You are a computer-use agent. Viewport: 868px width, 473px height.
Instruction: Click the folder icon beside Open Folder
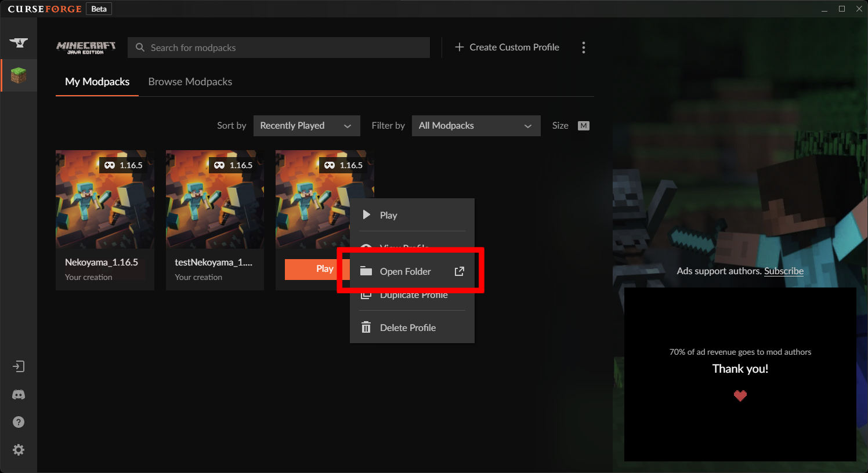[366, 271]
